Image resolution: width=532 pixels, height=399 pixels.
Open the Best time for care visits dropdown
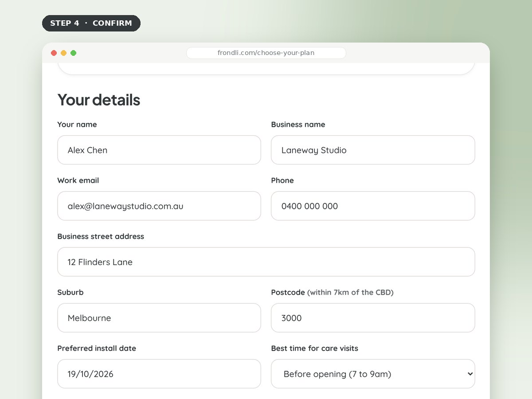(x=373, y=374)
